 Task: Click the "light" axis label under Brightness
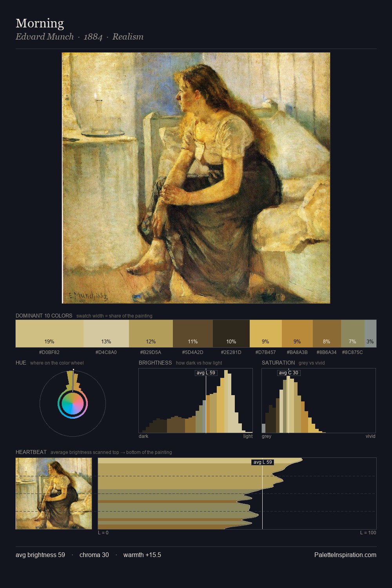248,436
